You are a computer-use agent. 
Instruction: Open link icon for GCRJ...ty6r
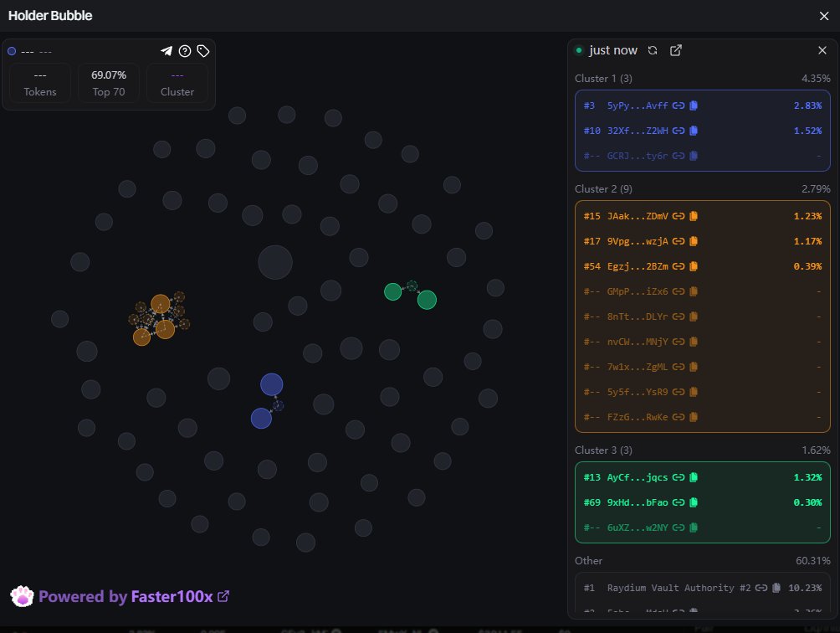pos(679,156)
